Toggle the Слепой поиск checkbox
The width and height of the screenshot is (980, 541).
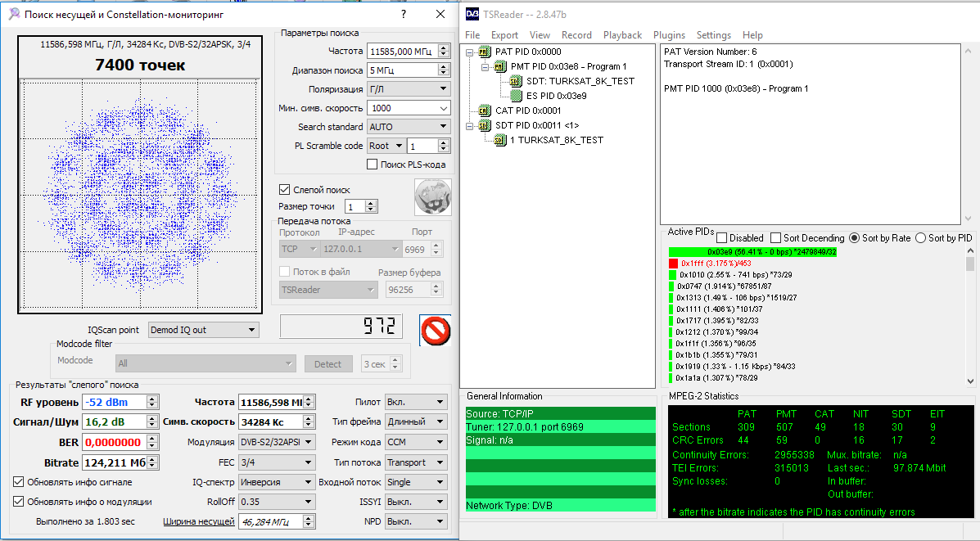coord(284,189)
